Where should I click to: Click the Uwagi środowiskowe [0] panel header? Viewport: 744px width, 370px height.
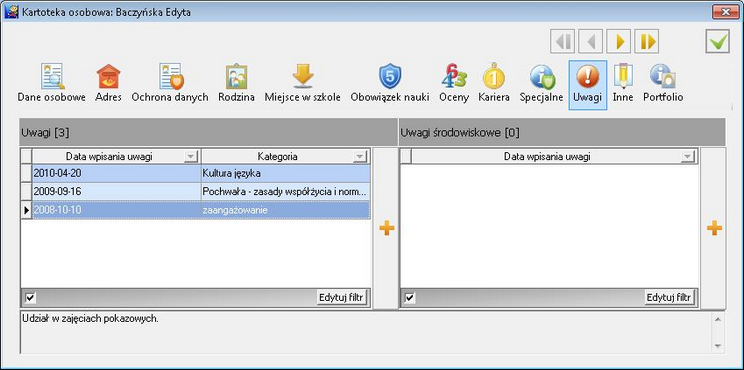pos(562,132)
